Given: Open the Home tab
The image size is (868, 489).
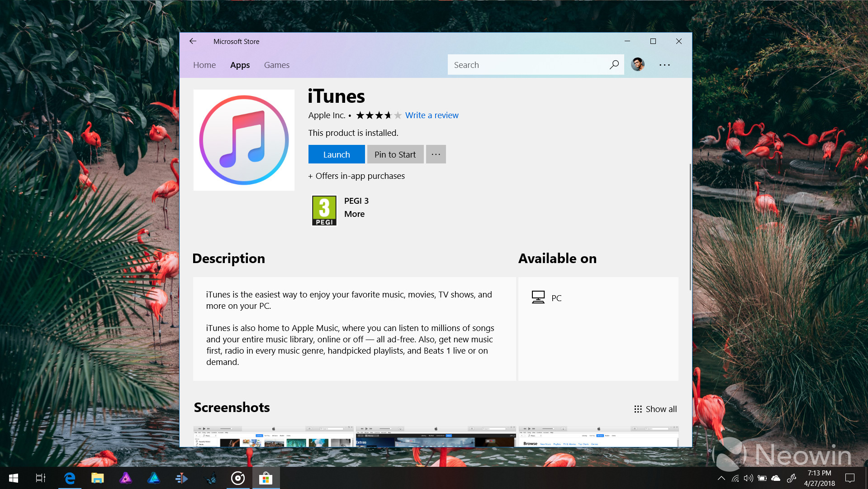Looking at the screenshot, I should coord(204,65).
